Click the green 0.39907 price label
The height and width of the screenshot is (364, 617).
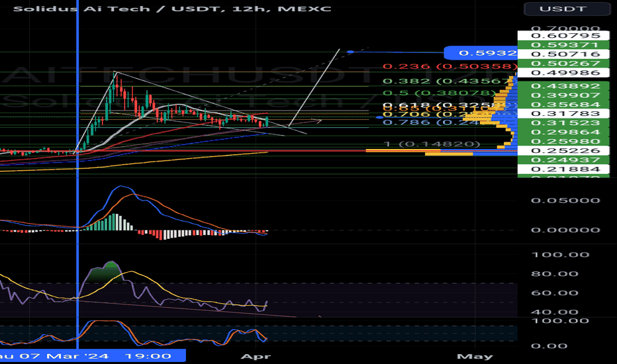coord(564,95)
